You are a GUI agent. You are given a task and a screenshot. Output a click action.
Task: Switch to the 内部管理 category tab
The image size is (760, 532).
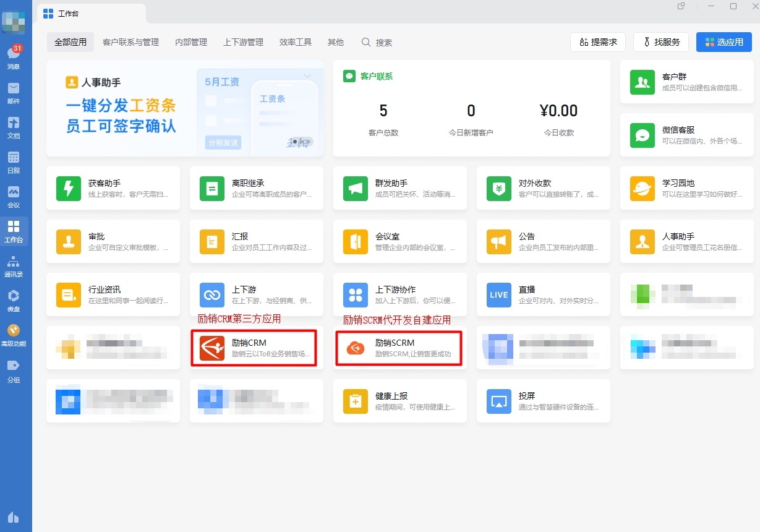click(190, 42)
